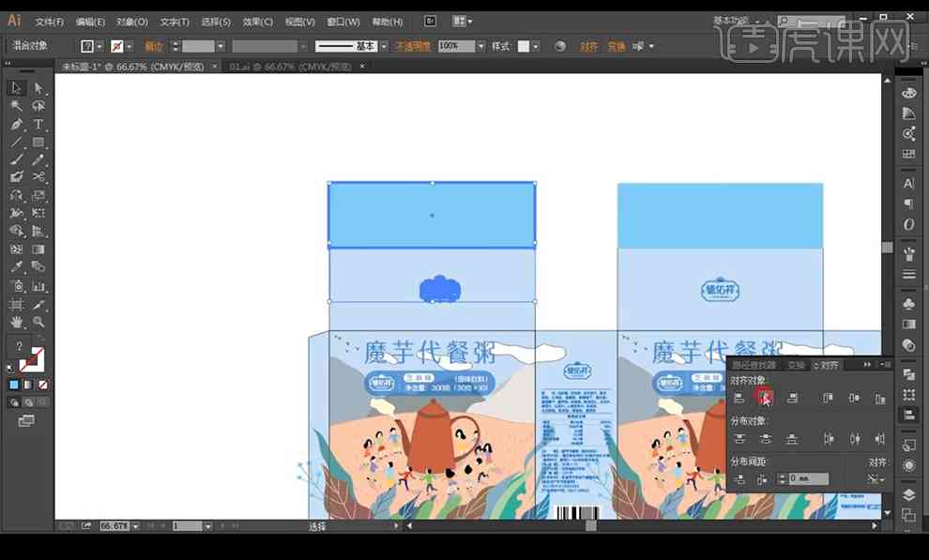Click vertical distribute center icon
This screenshot has height=560, width=929.
pyautogui.click(x=766, y=439)
